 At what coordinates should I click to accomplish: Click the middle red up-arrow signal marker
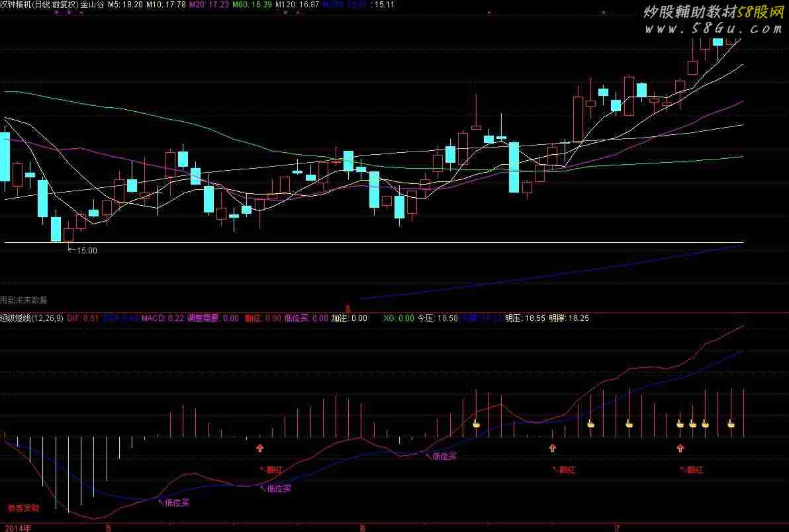point(552,448)
